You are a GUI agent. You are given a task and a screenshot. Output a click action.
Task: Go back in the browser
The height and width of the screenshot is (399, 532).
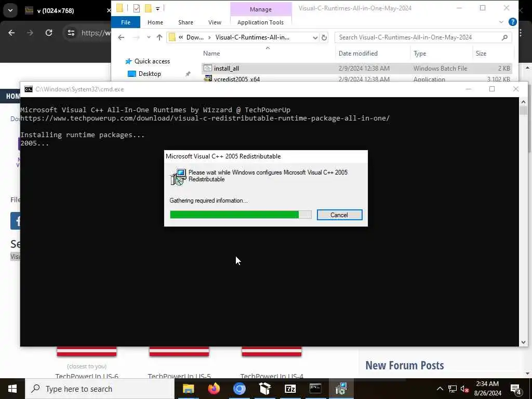[x=11, y=33]
